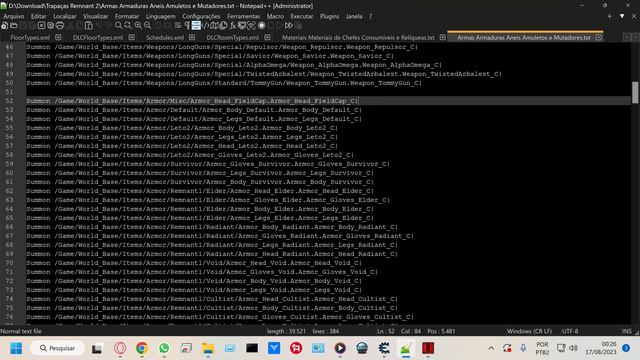This screenshot has width=640, height=360.
Task: Click the UTF-8 encoding status field
Action: 570,331
